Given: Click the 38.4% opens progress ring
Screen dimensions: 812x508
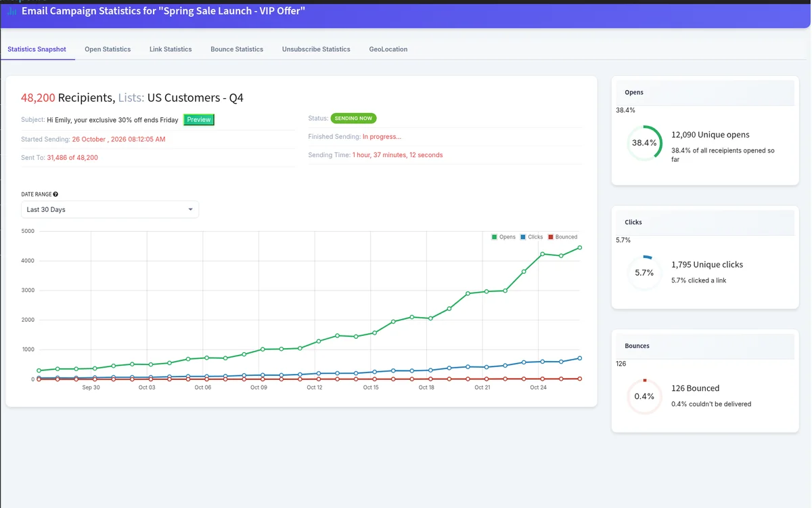Looking at the screenshot, I should pyautogui.click(x=644, y=143).
